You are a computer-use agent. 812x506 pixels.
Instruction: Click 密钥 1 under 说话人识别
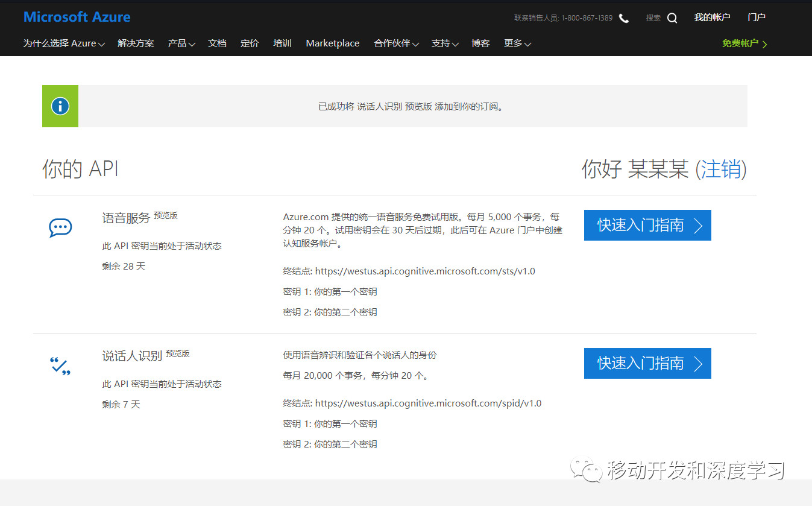(330, 423)
